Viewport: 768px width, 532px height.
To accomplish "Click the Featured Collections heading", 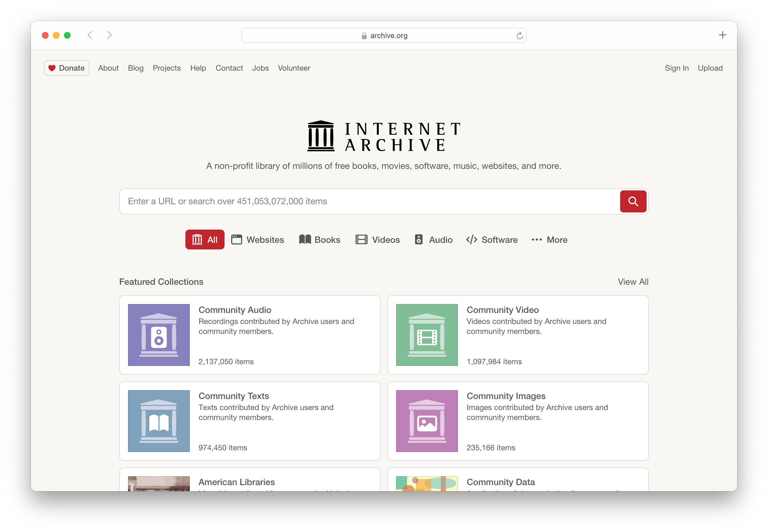I will point(161,282).
